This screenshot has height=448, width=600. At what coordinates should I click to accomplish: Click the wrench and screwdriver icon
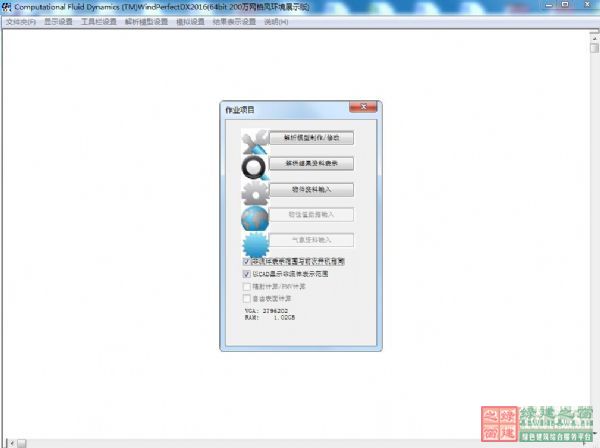pyautogui.click(x=255, y=141)
